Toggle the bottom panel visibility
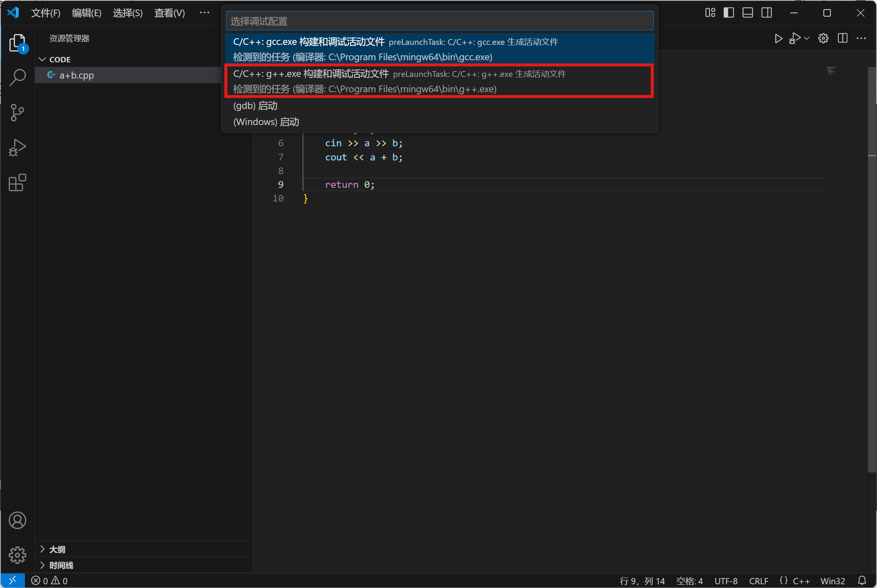Viewport: 877px width, 588px height. tap(748, 13)
